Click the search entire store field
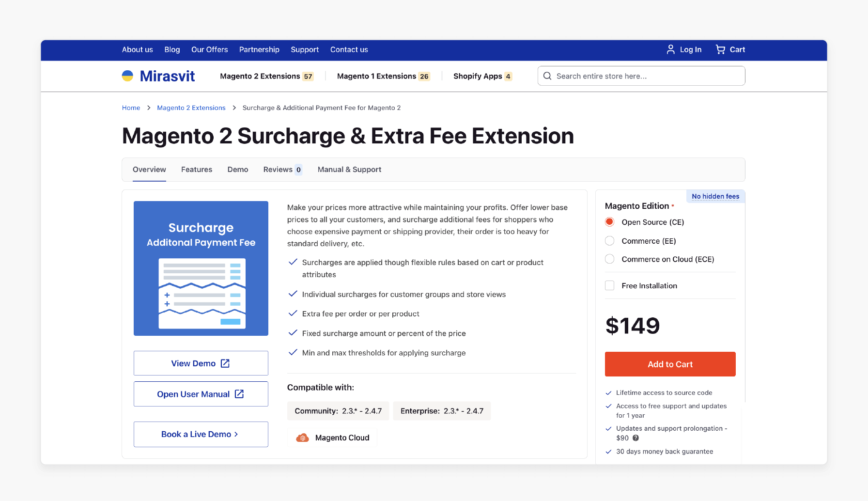The image size is (868, 501). tap(641, 76)
